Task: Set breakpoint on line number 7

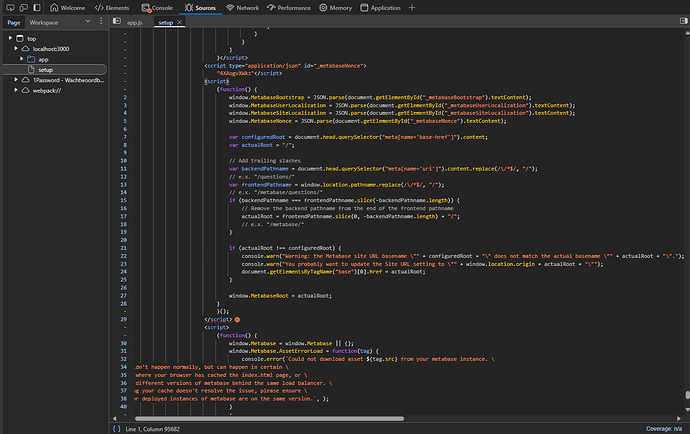Action: pos(125,137)
